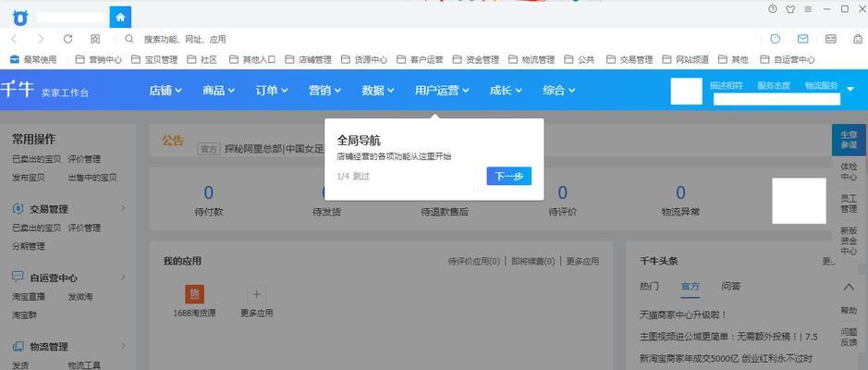Launch the 1688淘货源 app icon
Screen dimensions: 868x370
(x=194, y=294)
